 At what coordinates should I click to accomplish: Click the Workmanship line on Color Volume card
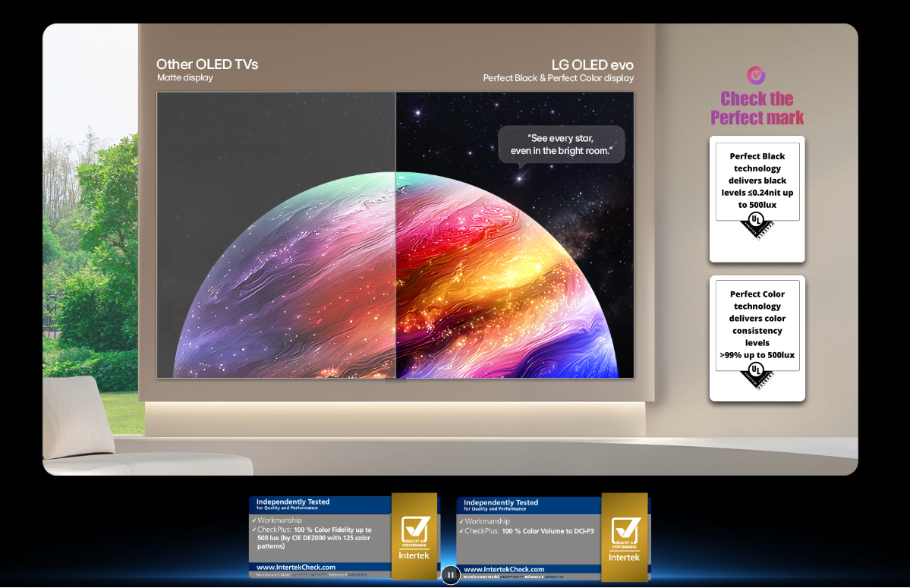[484, 521]
